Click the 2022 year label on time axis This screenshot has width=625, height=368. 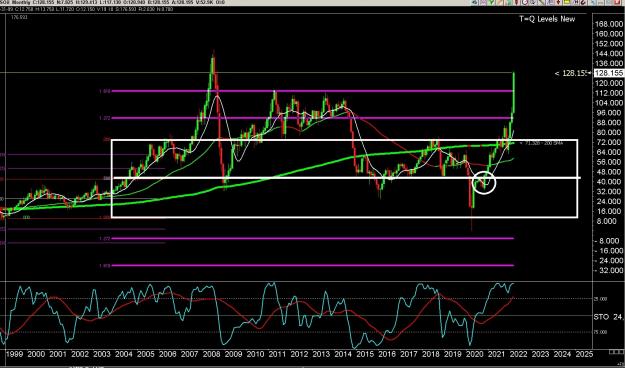518,354
